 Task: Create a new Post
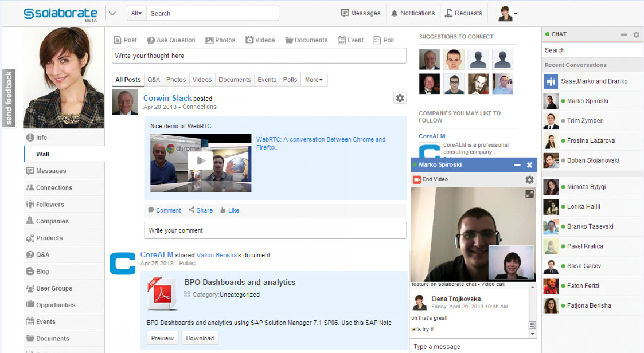125,40
